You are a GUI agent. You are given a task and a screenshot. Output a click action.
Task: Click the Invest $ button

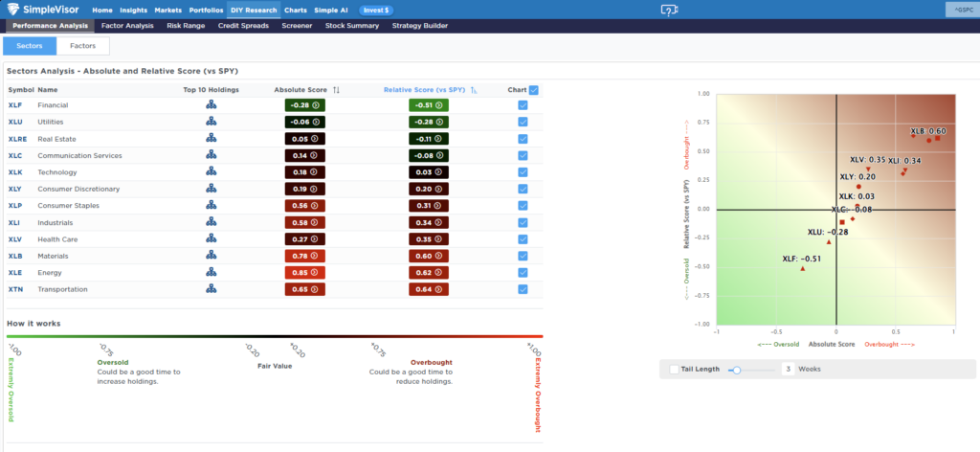[375, 10]
